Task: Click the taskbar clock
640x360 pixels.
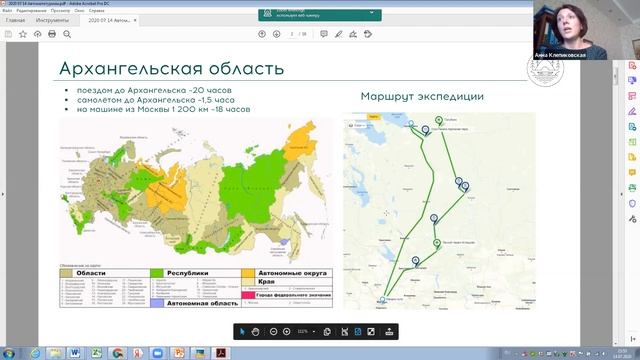Action: (x=622, y=353)
